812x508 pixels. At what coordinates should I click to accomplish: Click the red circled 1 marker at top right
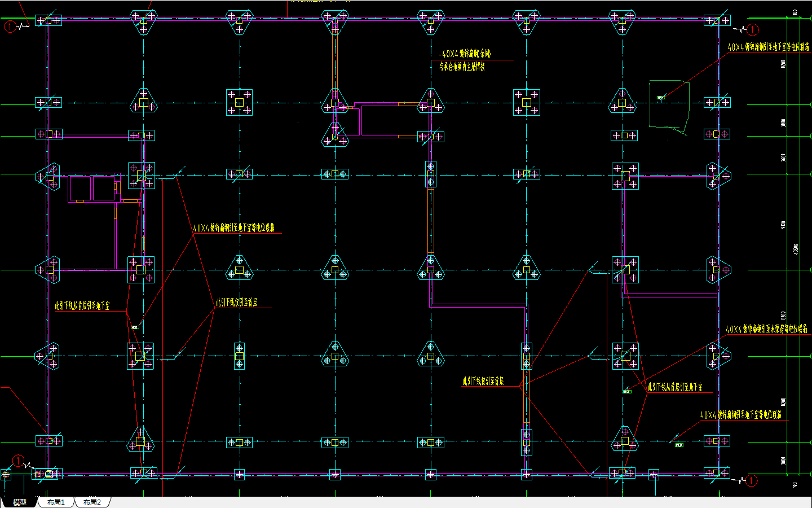[x=753, y=29]
